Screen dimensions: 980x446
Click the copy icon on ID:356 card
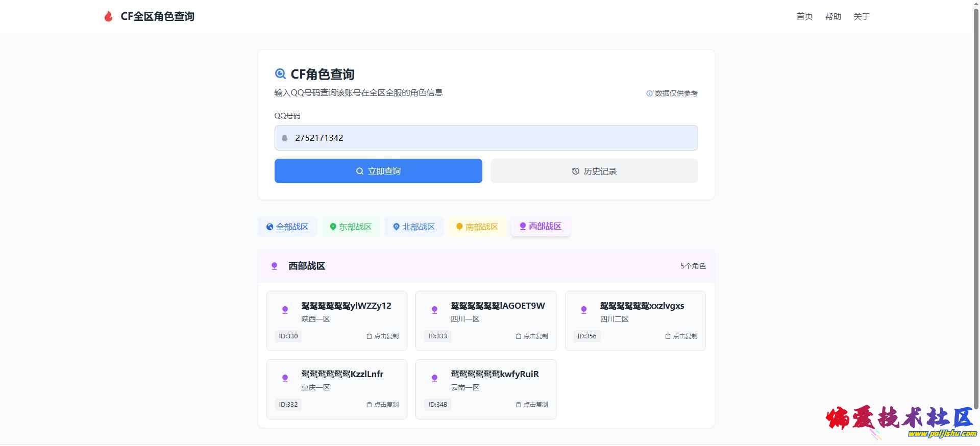(x=668, y=336)
